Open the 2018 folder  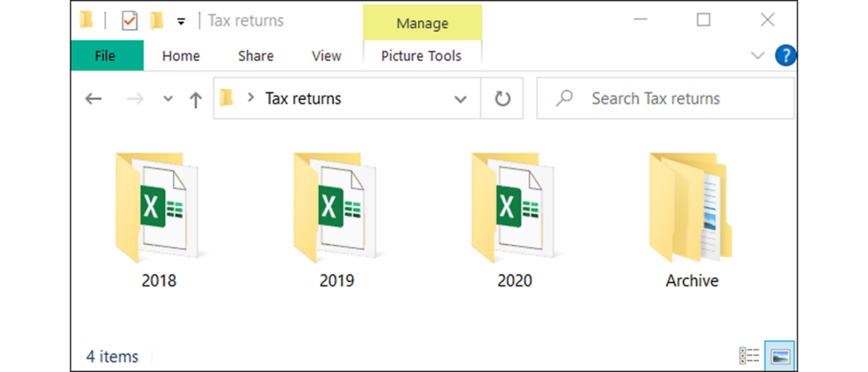tap(159, 210)
